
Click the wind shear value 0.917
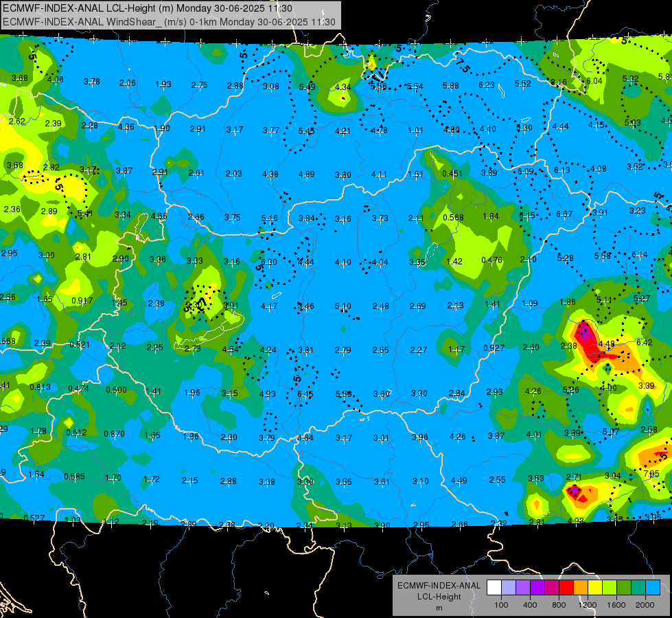click(82, 301)
